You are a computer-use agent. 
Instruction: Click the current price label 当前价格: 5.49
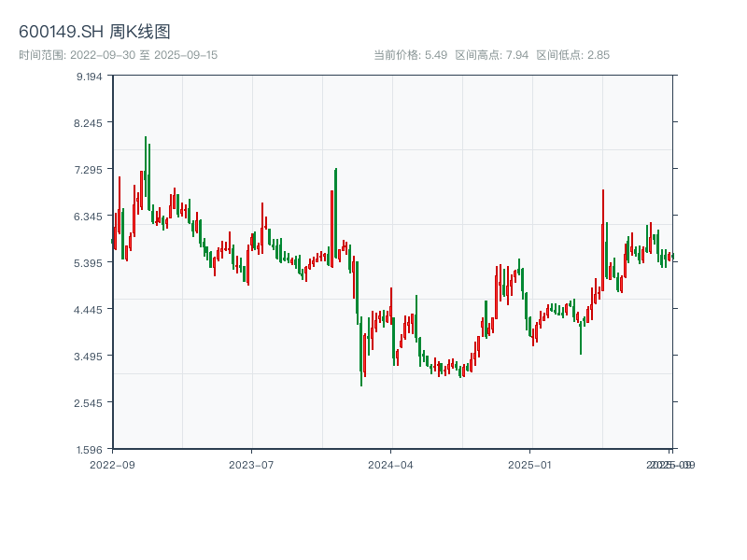[410, 55]
